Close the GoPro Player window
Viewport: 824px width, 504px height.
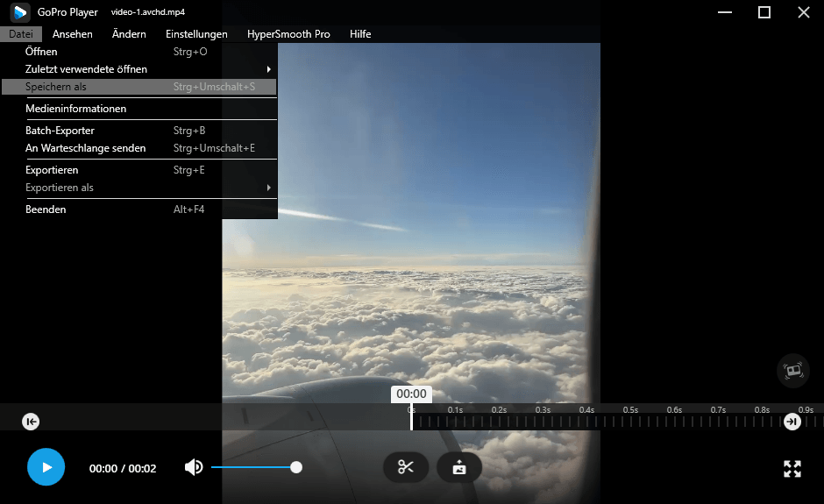(x=804, y=12)
